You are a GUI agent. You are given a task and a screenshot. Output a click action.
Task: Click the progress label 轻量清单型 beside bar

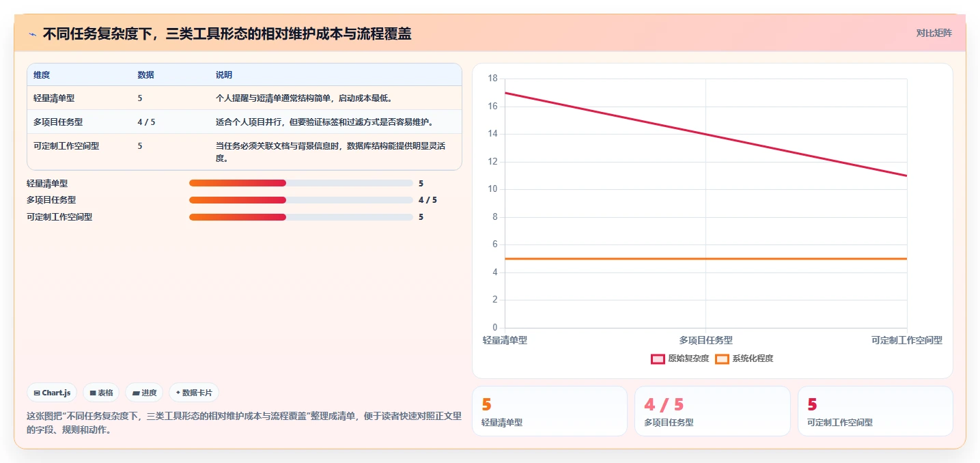(47, 183)
